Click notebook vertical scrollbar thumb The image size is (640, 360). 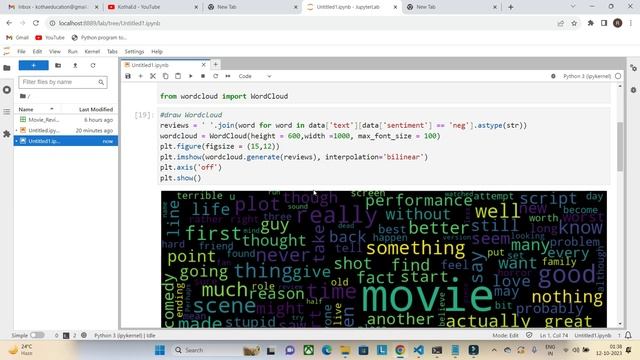[x=620, y=146]
